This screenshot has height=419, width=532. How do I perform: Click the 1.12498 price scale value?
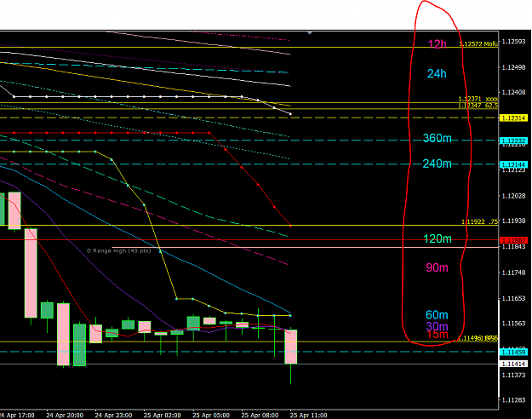(x=513, y=67)
